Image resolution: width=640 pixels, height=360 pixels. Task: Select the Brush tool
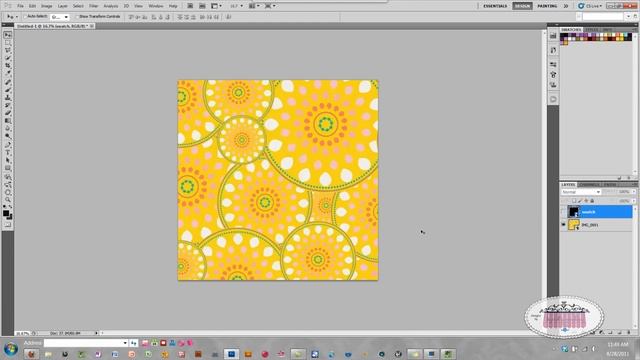[8, 90]
